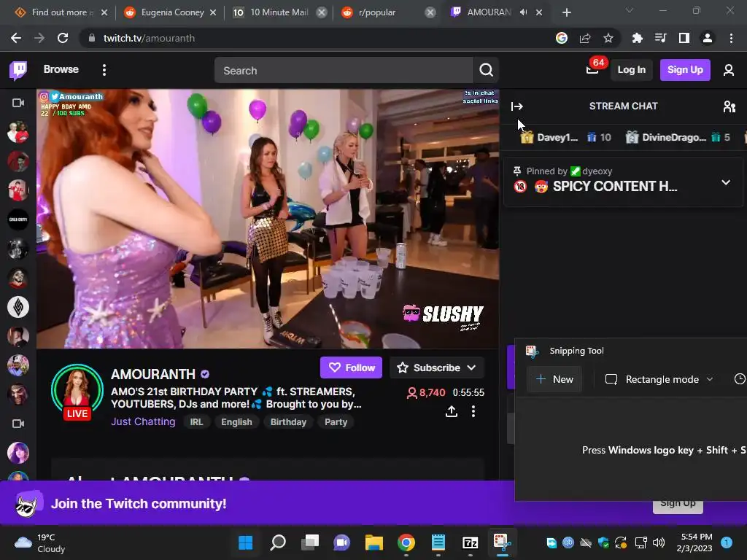Open stream more options three dots
The height and width of the screenshot is (560, 747).
pyautogui.click(x=473, y=411)
